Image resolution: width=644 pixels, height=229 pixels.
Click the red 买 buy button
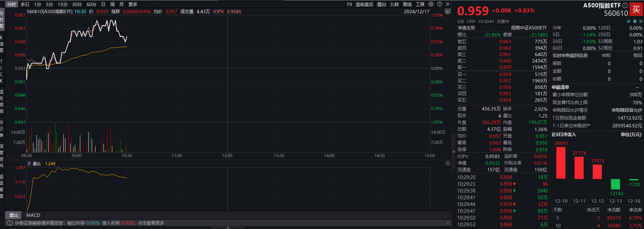pyautogui.click(x=636, y=9)
